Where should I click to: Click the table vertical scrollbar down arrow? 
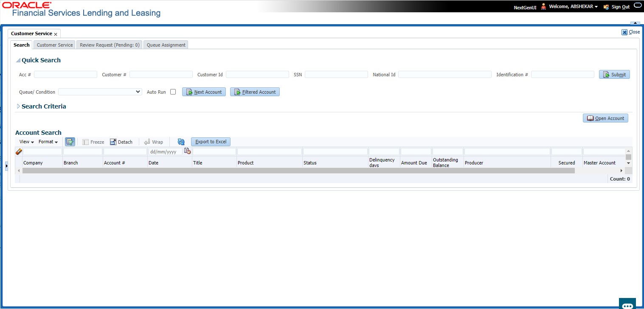[629, 163]
